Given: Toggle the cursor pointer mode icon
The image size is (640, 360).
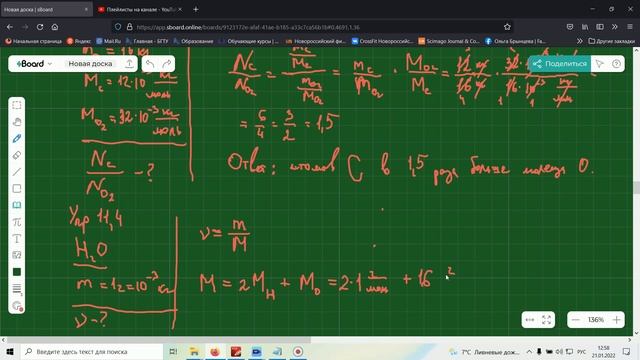Looking at the screenshot, I should (x=599, y=64).
